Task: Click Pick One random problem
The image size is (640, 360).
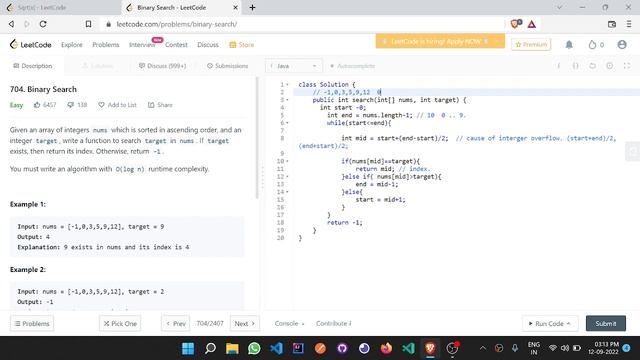Action: click(120, 323)
